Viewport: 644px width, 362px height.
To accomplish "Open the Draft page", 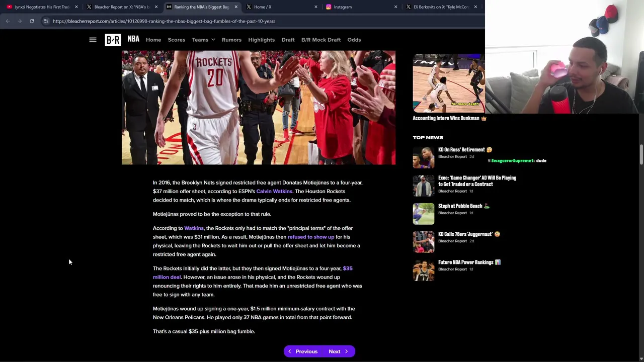I will click(x=288, y=40).
